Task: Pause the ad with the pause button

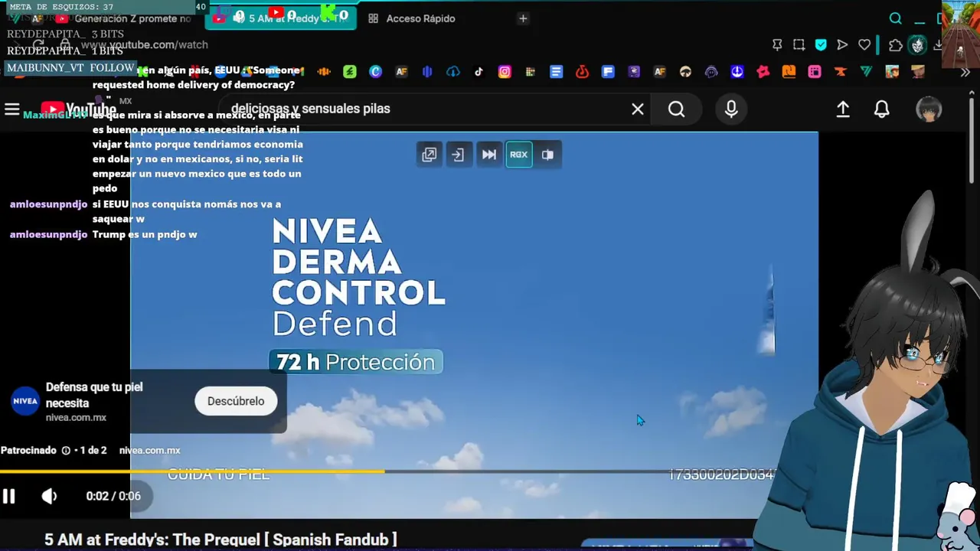Action: [8, 496]
